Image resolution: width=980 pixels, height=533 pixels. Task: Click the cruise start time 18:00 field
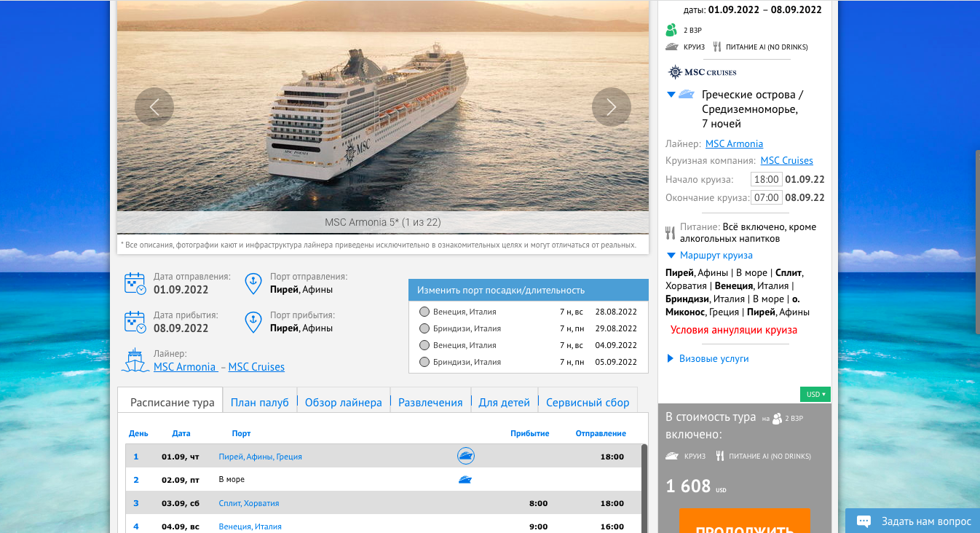click(x=767, y=179)
